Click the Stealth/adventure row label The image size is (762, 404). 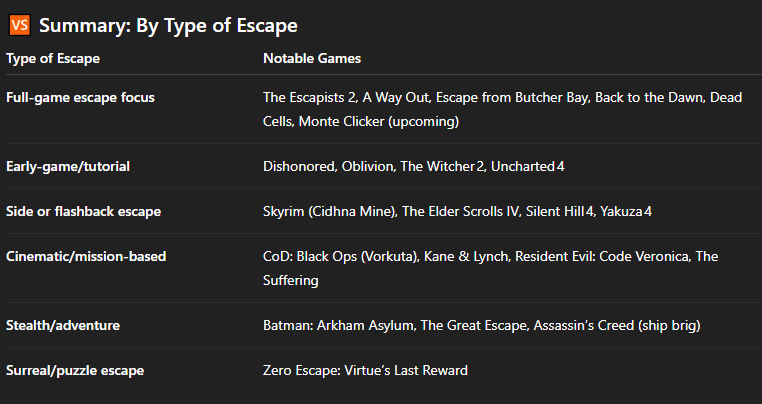pos(63,325)
